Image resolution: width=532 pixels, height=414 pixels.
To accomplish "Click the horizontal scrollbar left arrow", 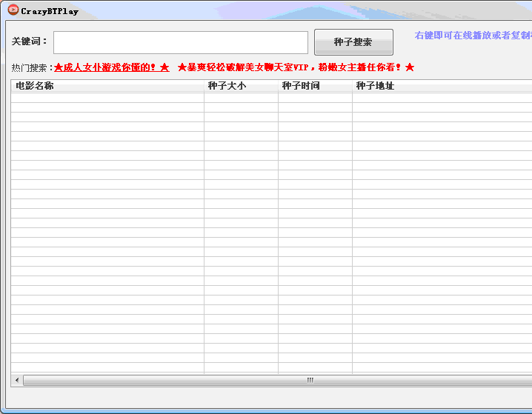I will coord(16,380).
